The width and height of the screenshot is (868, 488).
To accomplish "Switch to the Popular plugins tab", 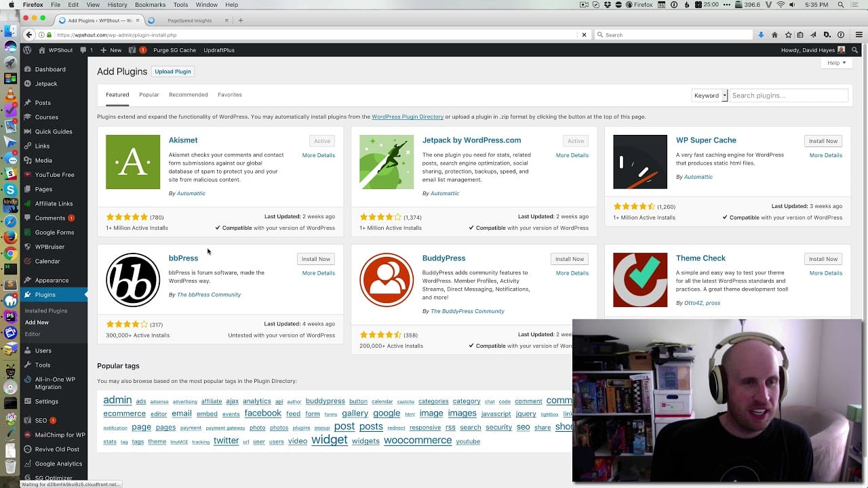I will (x=149, y=95).
